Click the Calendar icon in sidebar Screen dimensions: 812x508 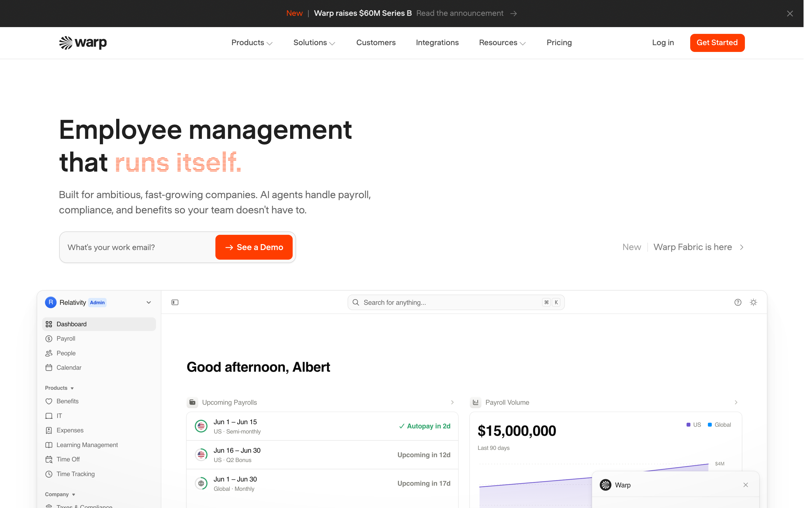(49, 367)
